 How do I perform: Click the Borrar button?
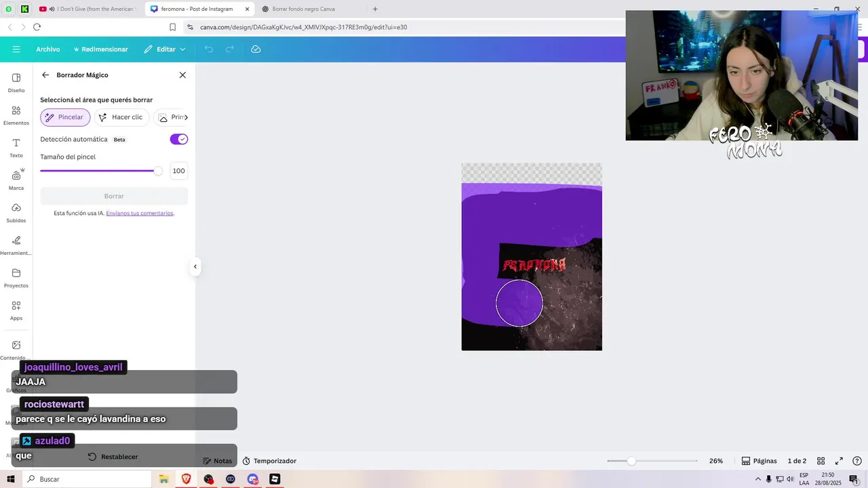click(114, 196)
